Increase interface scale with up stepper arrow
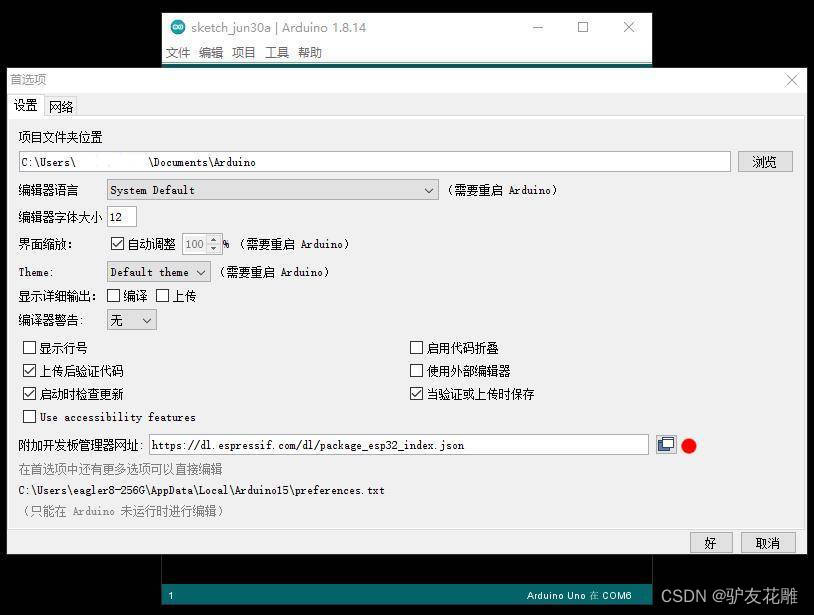 (x=213, y=240)
